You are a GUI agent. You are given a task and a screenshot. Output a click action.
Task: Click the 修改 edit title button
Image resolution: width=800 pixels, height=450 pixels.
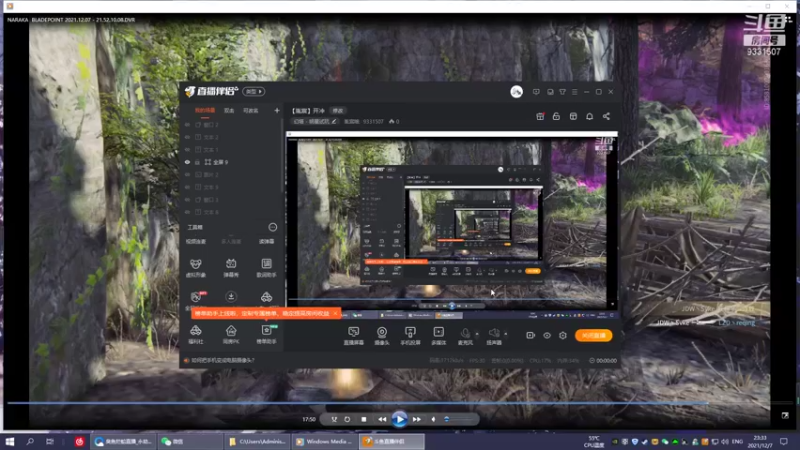coord(338,111)
